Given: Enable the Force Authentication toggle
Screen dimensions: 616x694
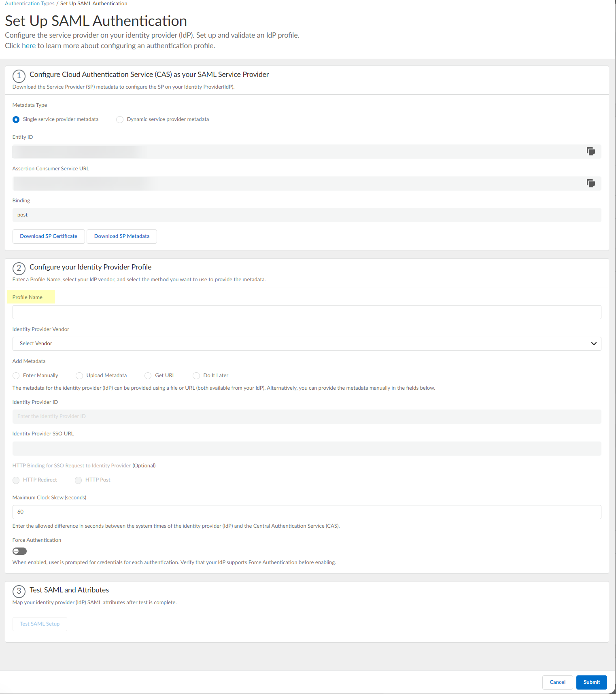Looking at the screenshot, I should [19, 551].
